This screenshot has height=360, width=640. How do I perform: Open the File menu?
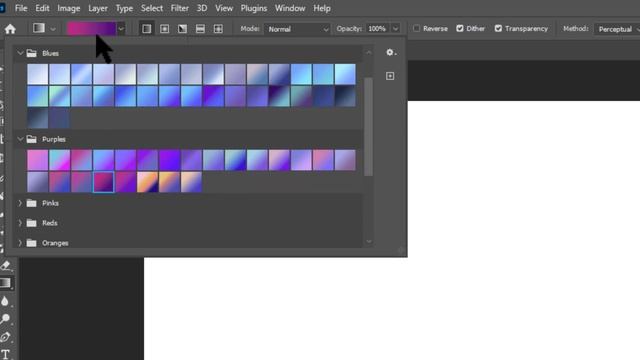[x=21, y=8]
